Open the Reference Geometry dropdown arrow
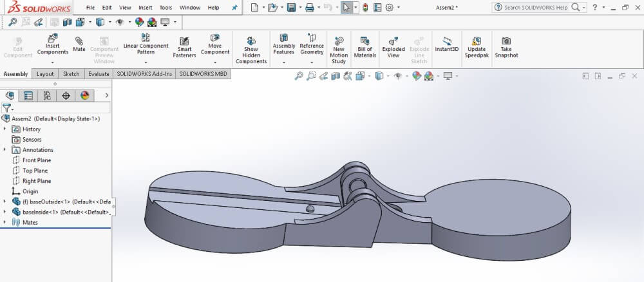The image size is (644, 282). 312,62
